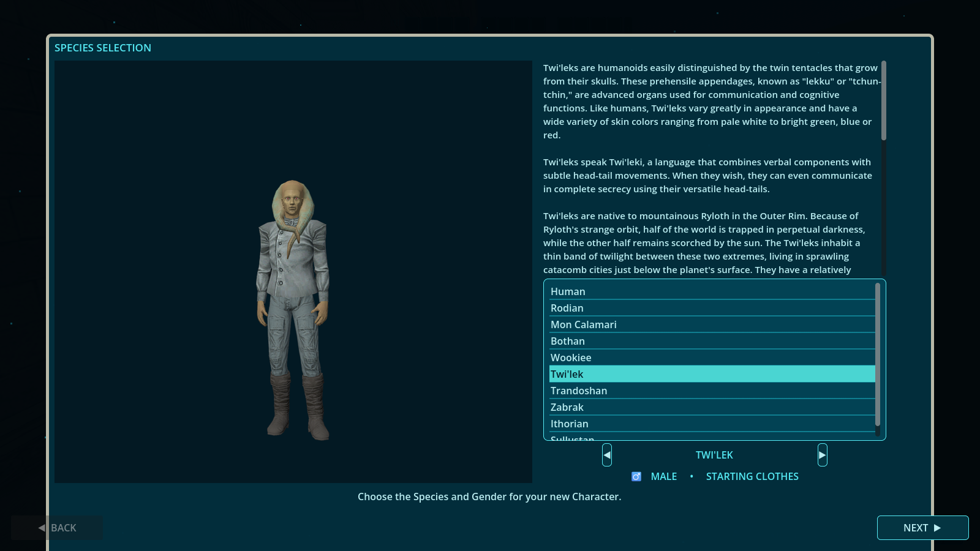Select Rodian from species list
980x551 pixels.
point(712,308)
